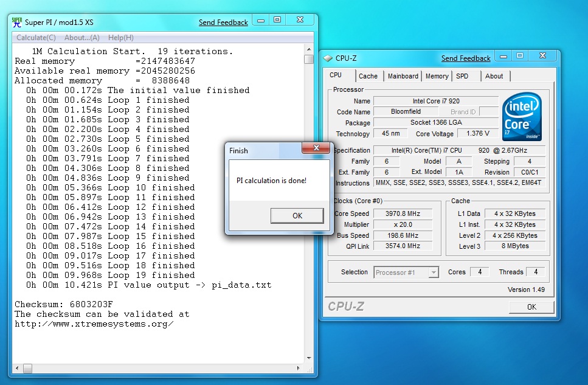Switch to the Memory tab in CPU-Z
The width and height of the screenshot is (588, 385).
(437, 76)
